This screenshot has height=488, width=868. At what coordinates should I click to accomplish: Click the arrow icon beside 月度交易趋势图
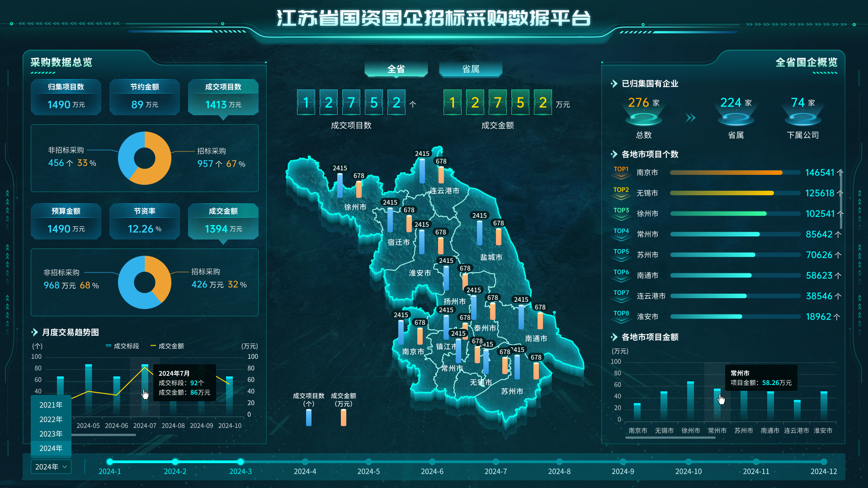(x=34, y=333)
